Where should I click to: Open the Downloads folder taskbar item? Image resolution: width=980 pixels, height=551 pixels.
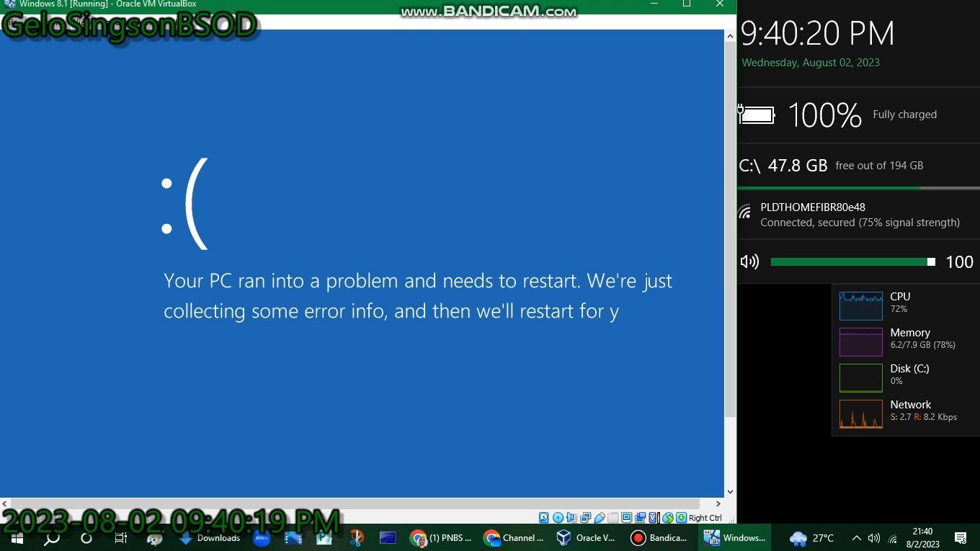point(210,538)
